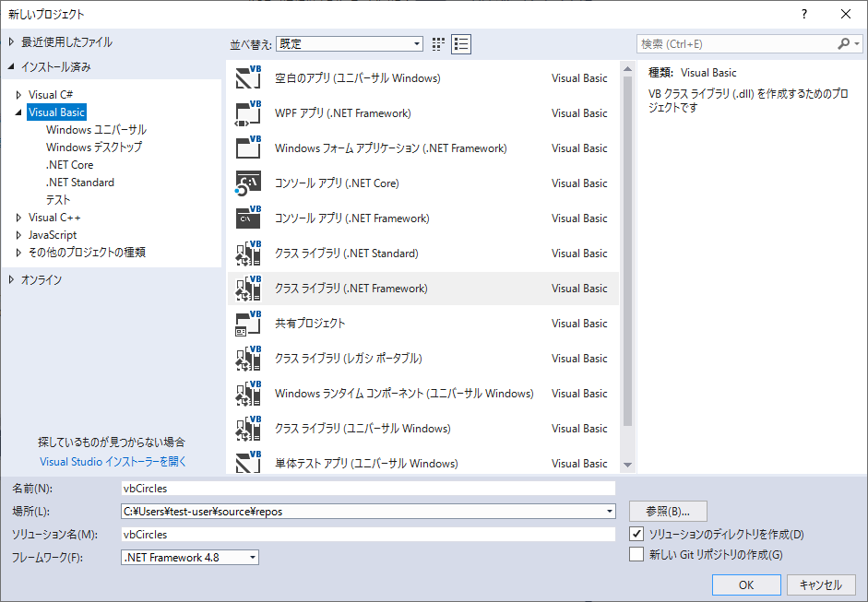
Task: Select the .NET Standard category
Action: point(80,182)
